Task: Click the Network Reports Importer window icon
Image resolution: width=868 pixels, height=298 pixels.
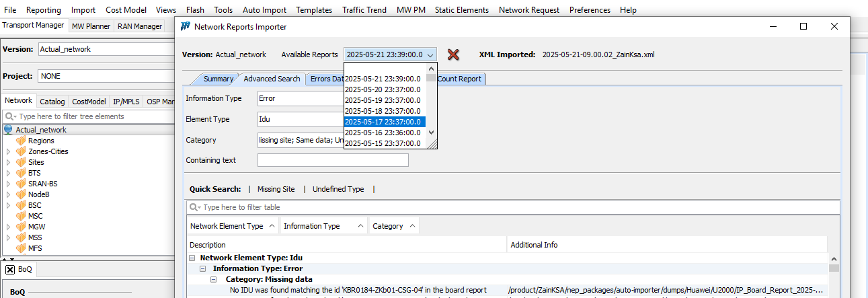Action: [186, 27]
